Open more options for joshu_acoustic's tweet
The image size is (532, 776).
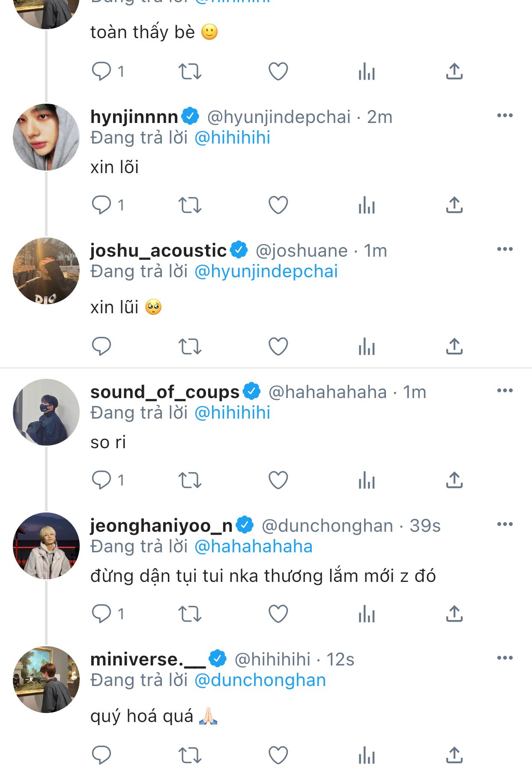505,249
